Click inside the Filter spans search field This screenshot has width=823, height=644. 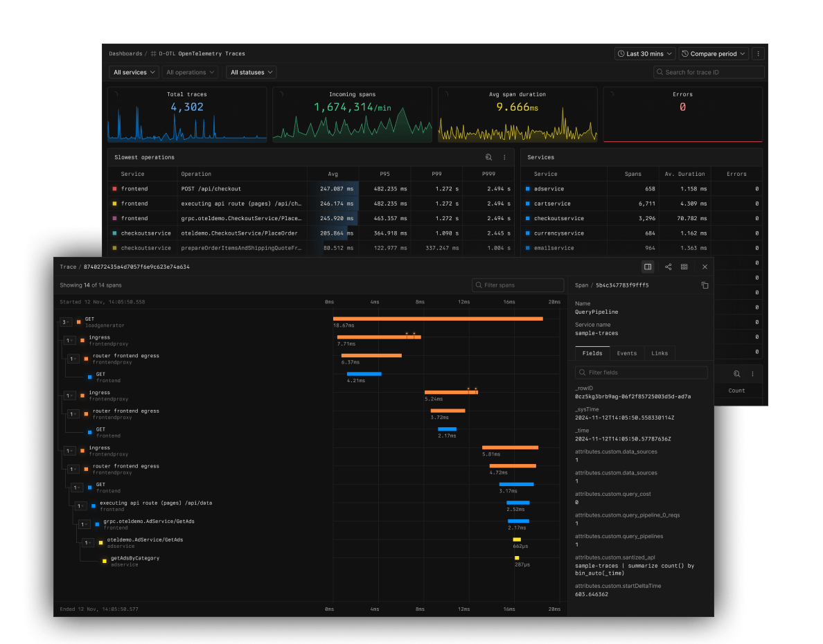click(x=517, y=285)
